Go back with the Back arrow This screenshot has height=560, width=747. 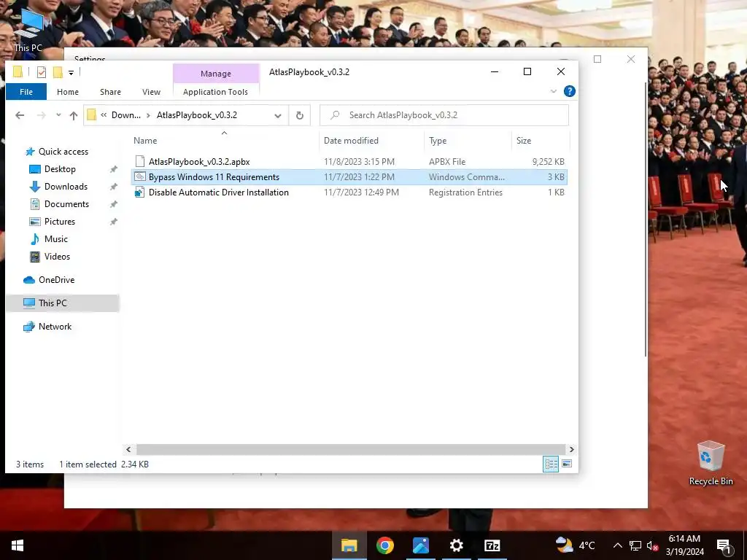(20, 115)
